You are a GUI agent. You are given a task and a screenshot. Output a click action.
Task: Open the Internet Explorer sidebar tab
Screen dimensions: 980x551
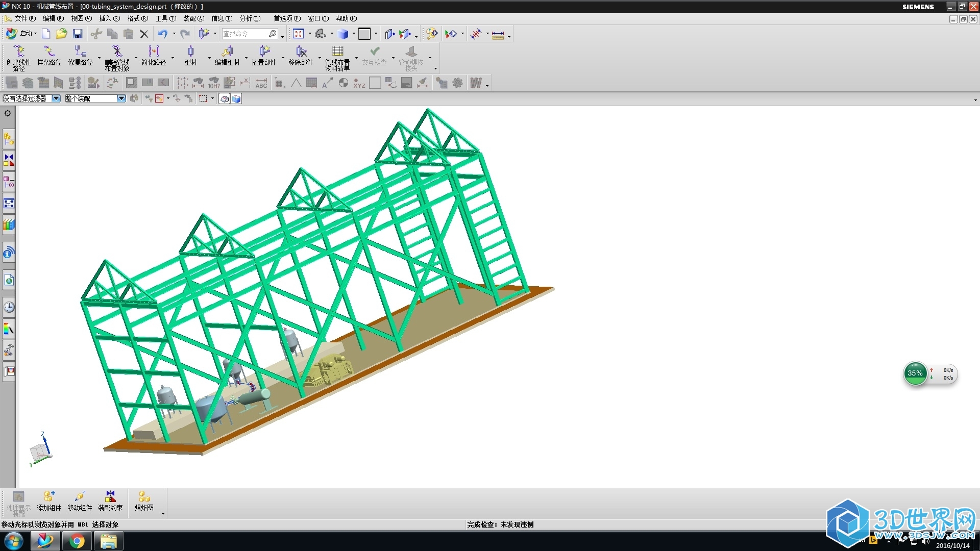pyautogui.click(x=9, y=280)
